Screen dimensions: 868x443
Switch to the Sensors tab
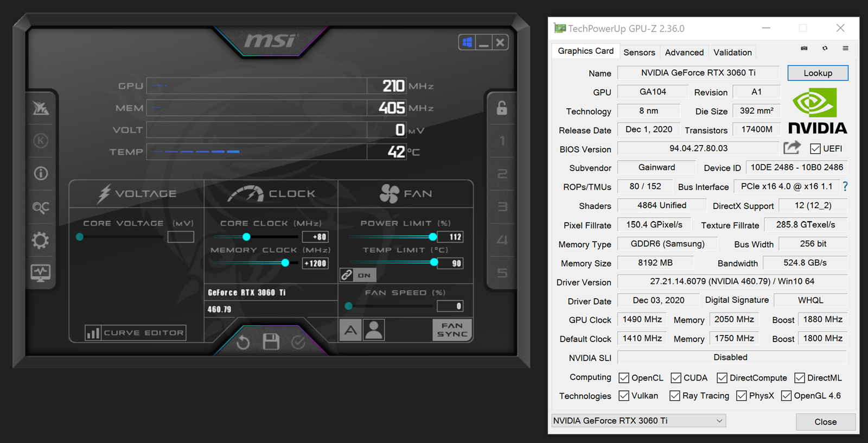tap(639, 52)
